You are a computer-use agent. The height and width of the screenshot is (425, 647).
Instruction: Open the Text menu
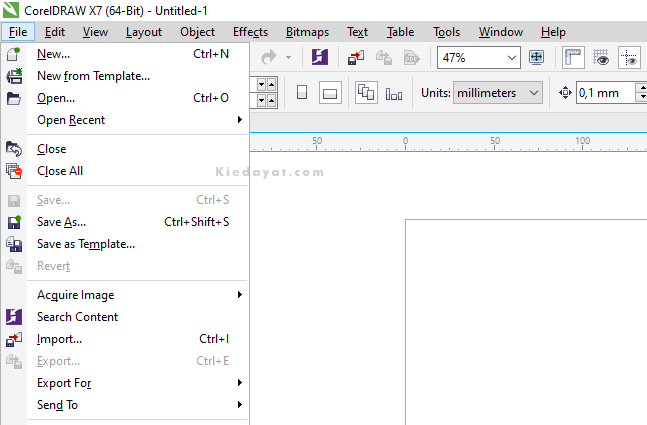point(357,32)
